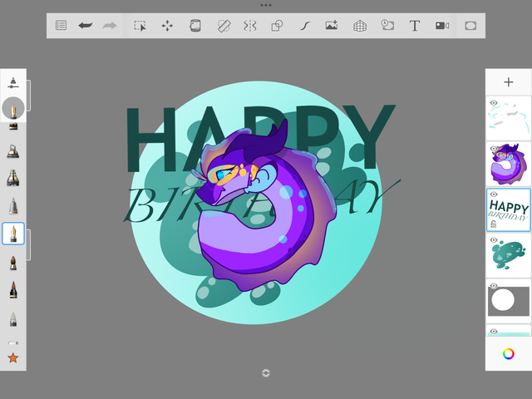Screen dimensions: 532x399
Task: Select the Predictive Stroke tool
Action: 305,26
